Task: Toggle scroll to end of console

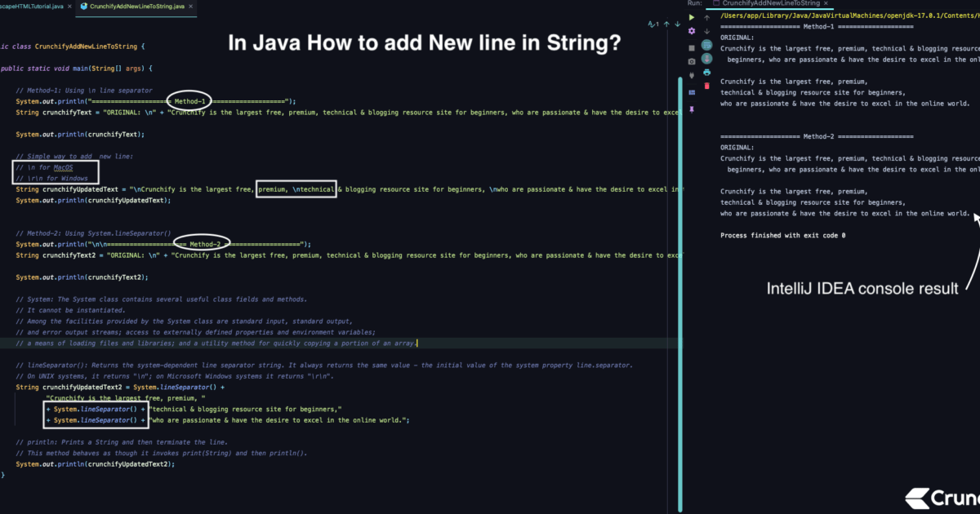Action: point(706,59)
